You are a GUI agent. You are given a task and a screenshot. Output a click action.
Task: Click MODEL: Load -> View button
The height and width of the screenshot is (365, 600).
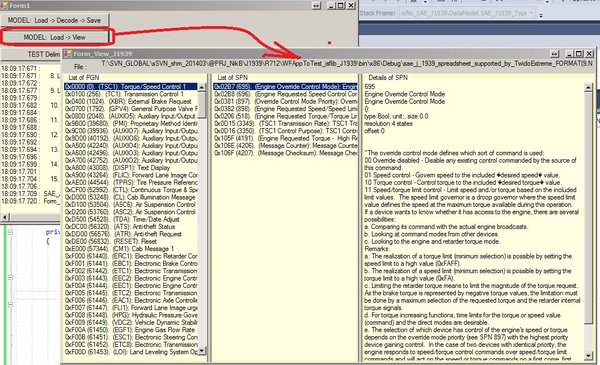[x=55, y=37]
